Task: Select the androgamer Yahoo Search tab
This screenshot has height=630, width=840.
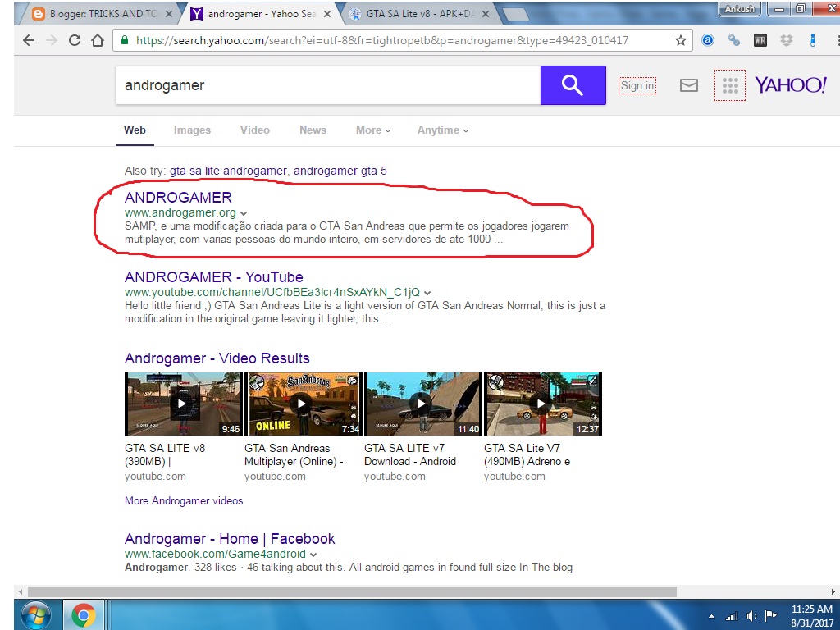Action: (x=262, y=14)
